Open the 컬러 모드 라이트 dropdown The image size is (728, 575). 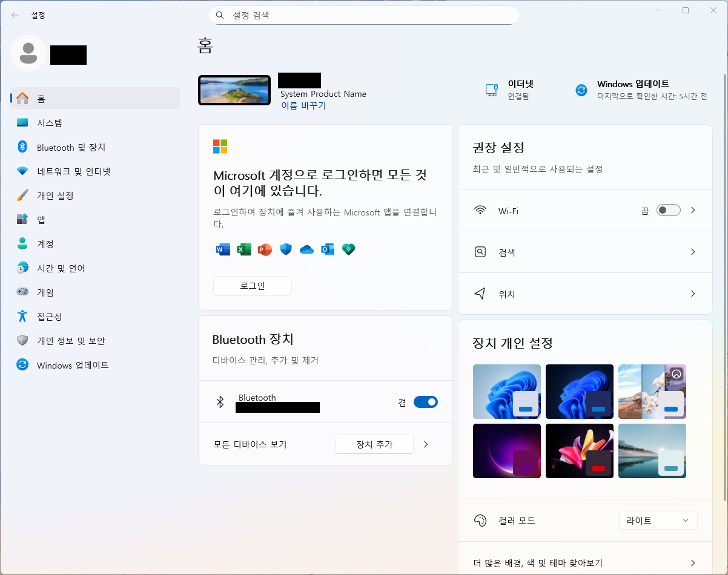(x=658, y=521)
